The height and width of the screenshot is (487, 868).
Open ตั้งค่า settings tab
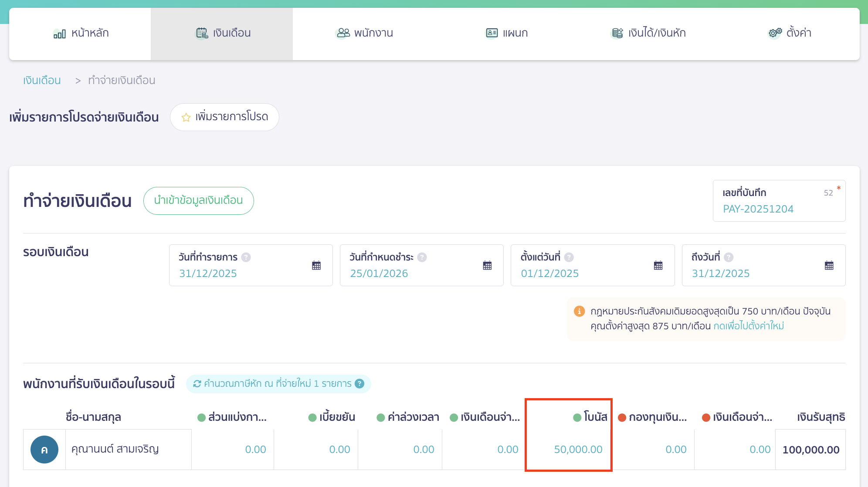point(789,34)
